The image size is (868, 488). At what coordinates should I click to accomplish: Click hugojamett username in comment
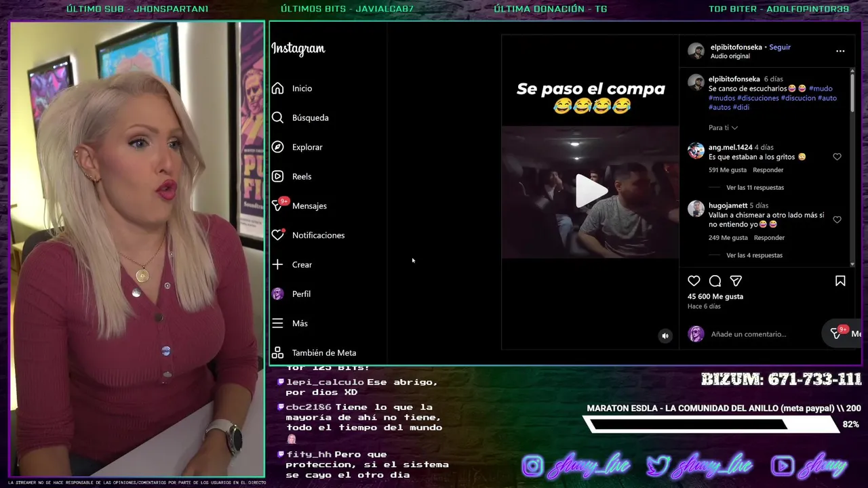728,205
